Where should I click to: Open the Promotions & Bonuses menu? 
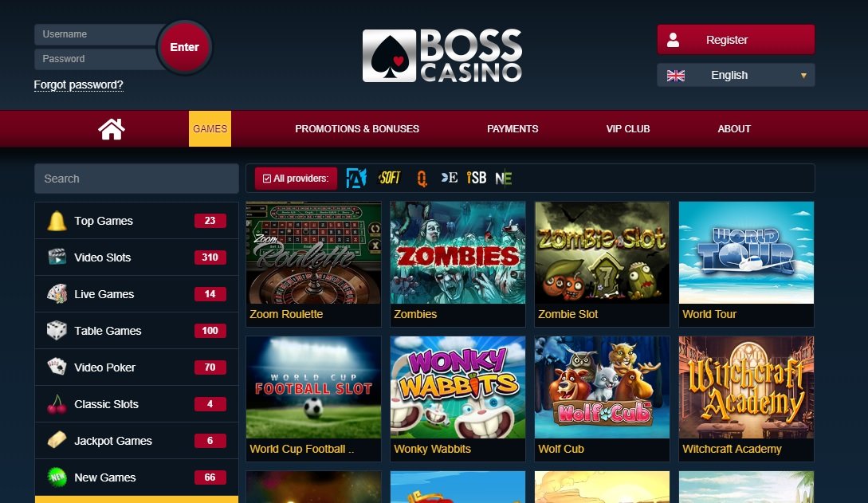pyautogui.click(x=357, y=129)
